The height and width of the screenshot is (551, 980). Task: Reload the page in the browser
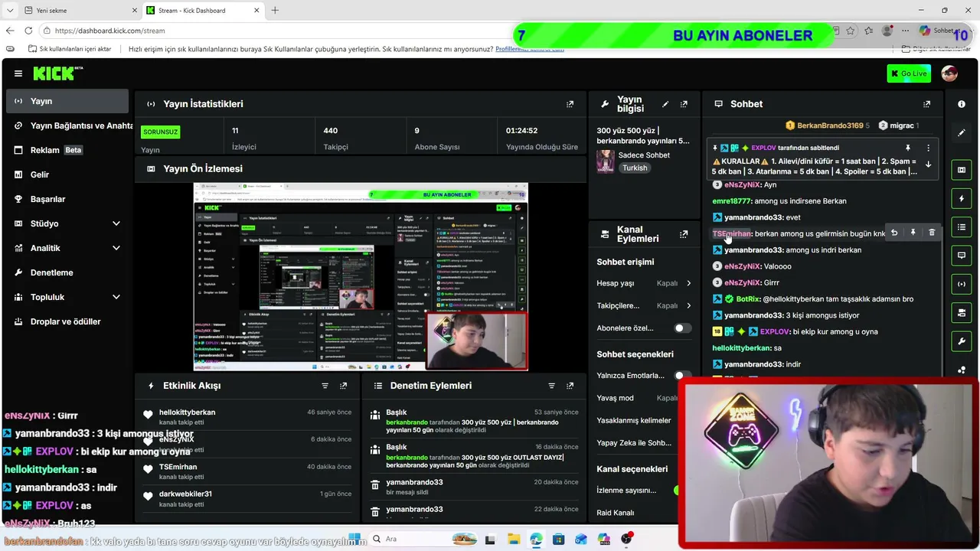point(28,31)
